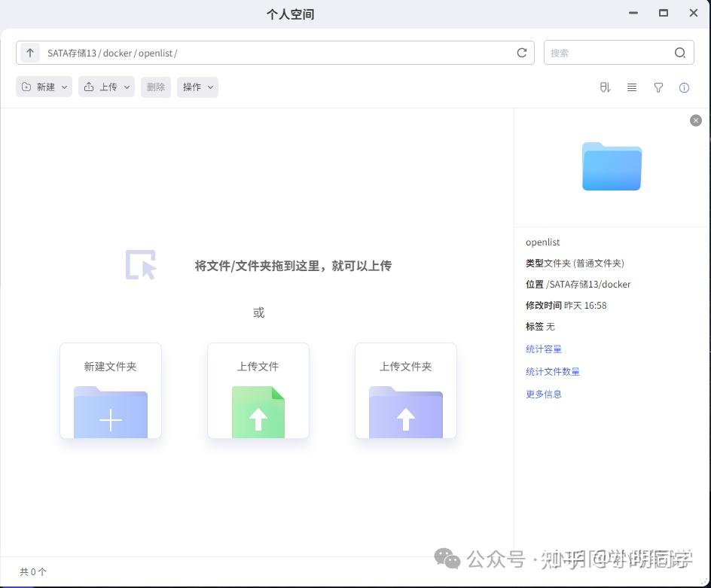
Task: Navigate up using the parent folder arrow
Action: 29,53
